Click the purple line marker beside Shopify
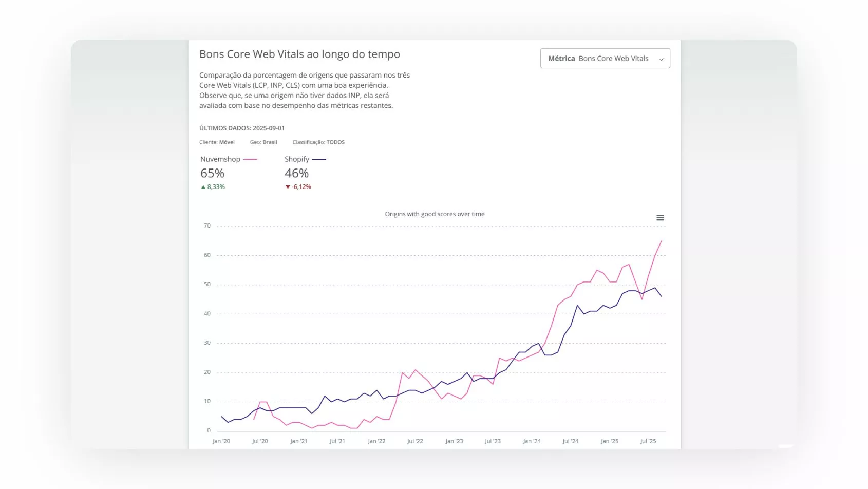 (x=320, y=159)
